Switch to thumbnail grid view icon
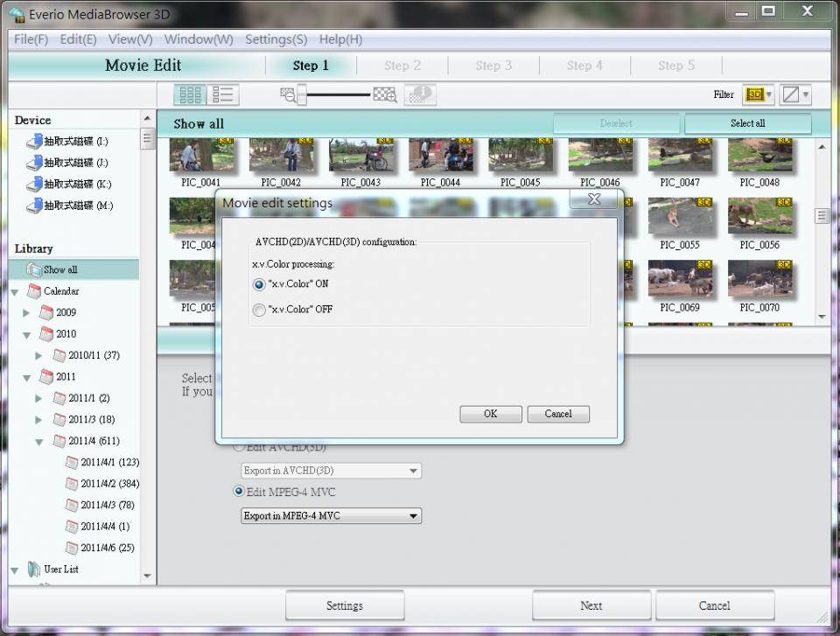Image resolution: width=840 pixels, height=636 pixels. [x=190, y=94]
